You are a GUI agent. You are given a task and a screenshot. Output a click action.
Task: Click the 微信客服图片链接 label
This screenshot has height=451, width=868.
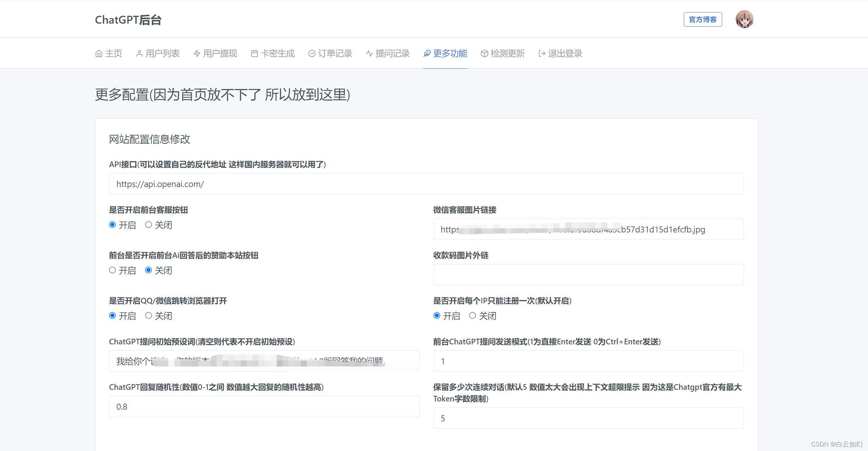coord(465,210)
